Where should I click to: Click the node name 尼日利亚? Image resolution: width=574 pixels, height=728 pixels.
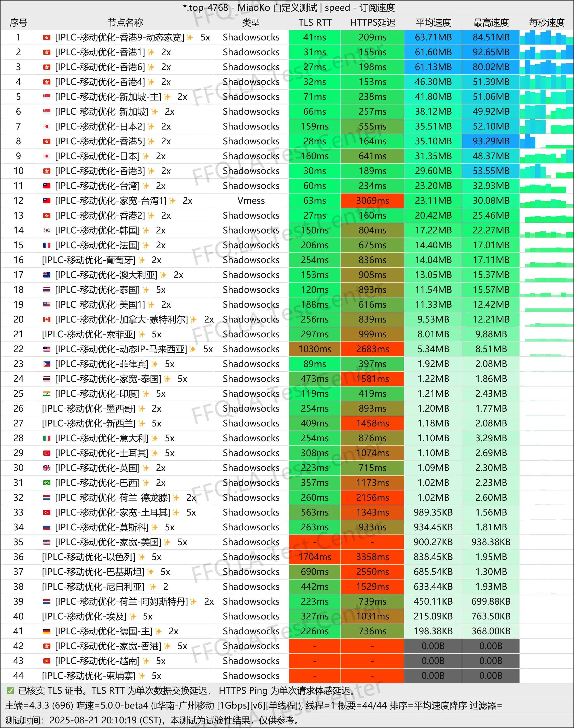click(93, 587)
